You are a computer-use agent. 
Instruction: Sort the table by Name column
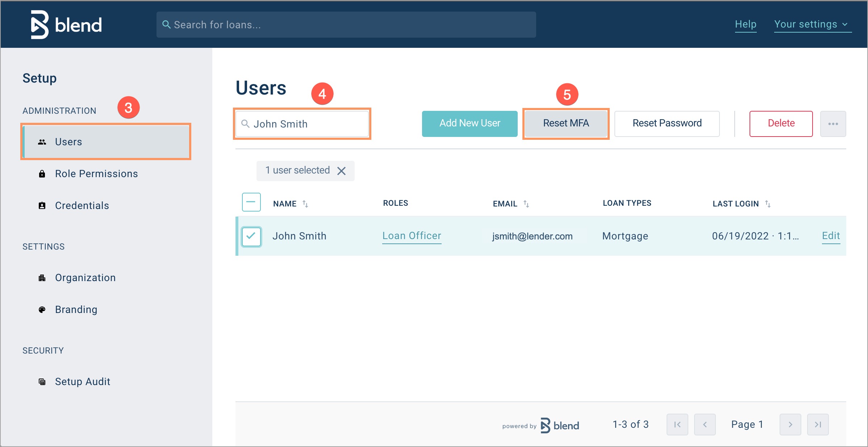pos(305,204)
